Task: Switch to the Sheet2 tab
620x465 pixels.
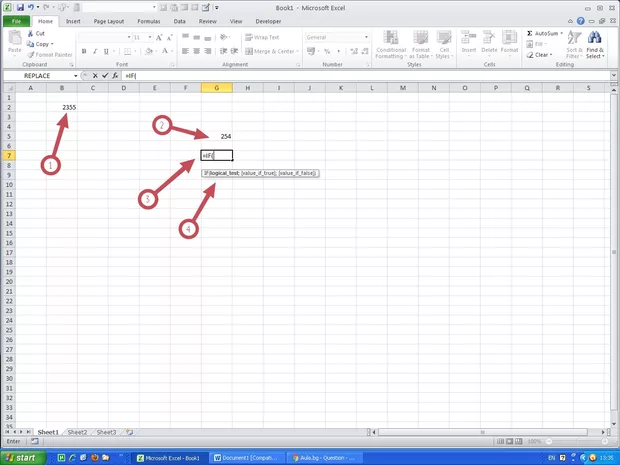Action: pos(77,432)
